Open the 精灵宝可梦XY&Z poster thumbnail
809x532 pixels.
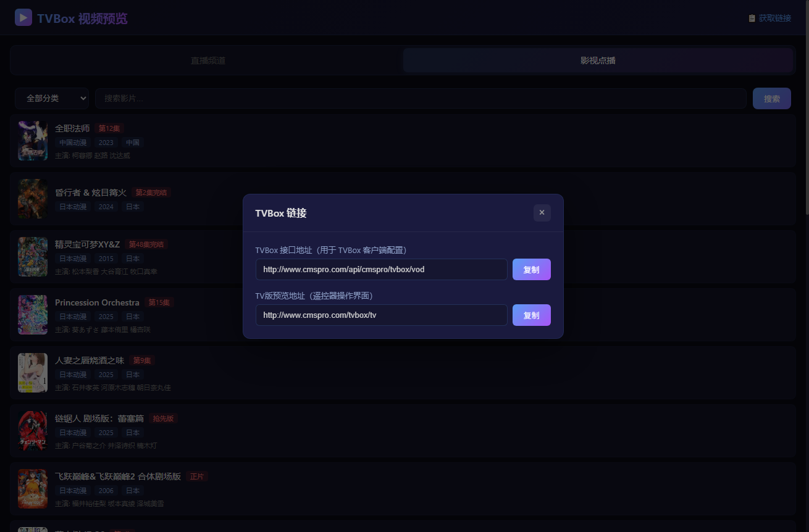coord(33,257)
